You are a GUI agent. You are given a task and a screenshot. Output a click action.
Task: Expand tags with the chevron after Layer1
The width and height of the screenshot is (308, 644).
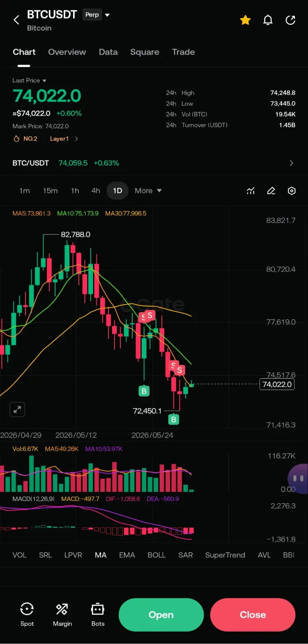[x=76, y=139]
